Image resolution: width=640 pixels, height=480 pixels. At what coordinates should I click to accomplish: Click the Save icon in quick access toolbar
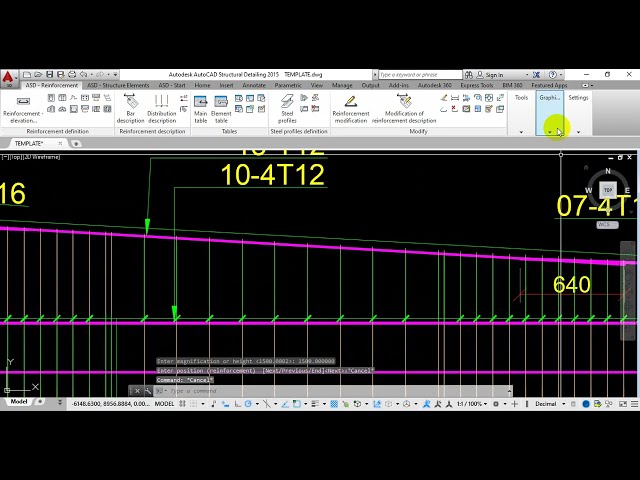49,75
